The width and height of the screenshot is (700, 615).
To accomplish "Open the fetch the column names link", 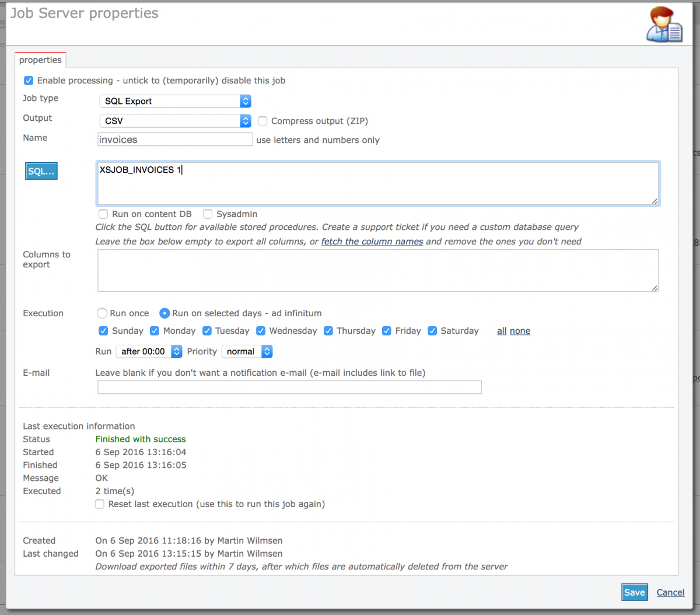I will click(x=372, y=242).
